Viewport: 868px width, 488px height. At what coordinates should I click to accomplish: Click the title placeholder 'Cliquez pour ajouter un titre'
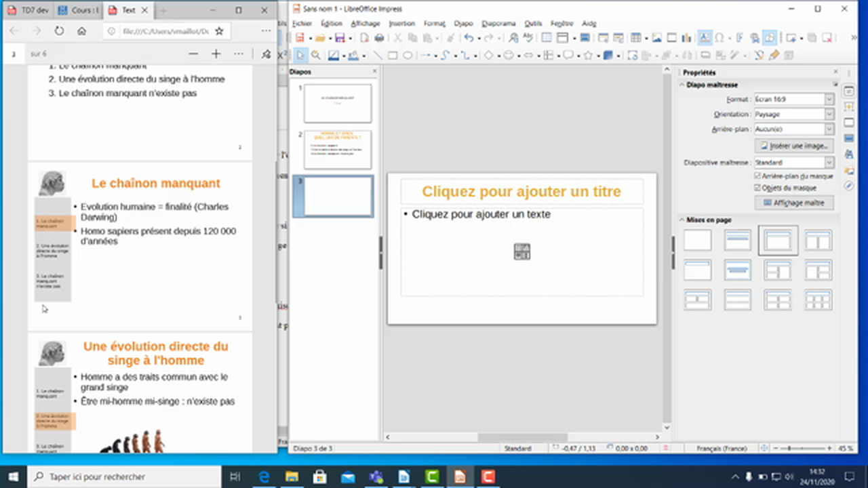point(521,192)
